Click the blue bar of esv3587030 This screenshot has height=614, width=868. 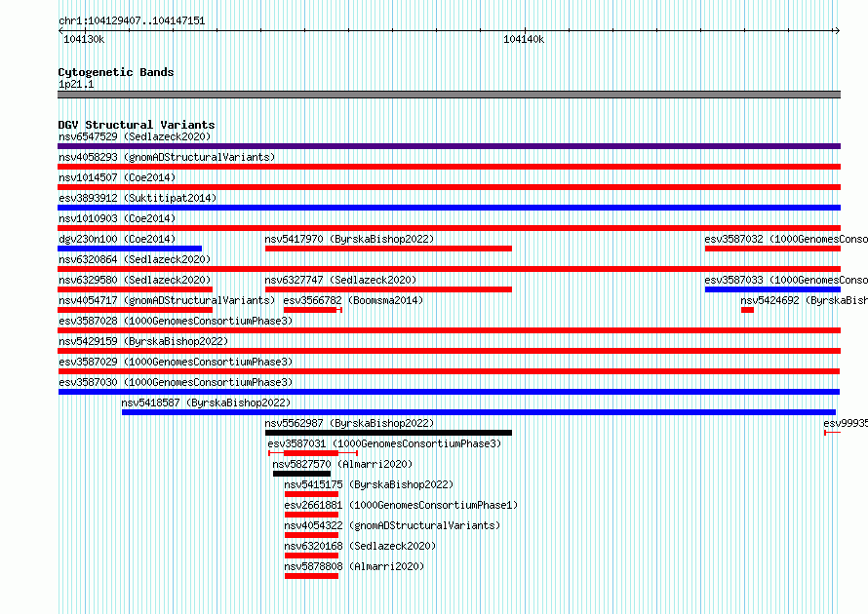[x=449, y=392]
